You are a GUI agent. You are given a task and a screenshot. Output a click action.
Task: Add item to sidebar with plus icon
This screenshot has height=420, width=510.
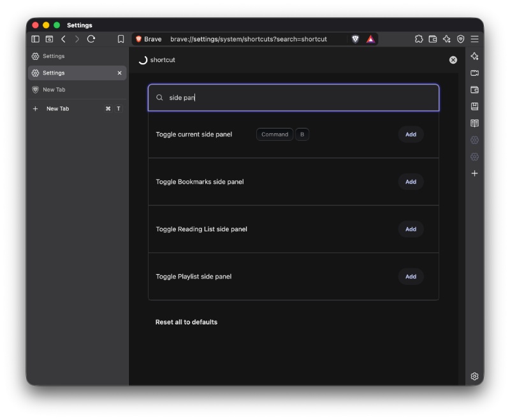[474, 173]
